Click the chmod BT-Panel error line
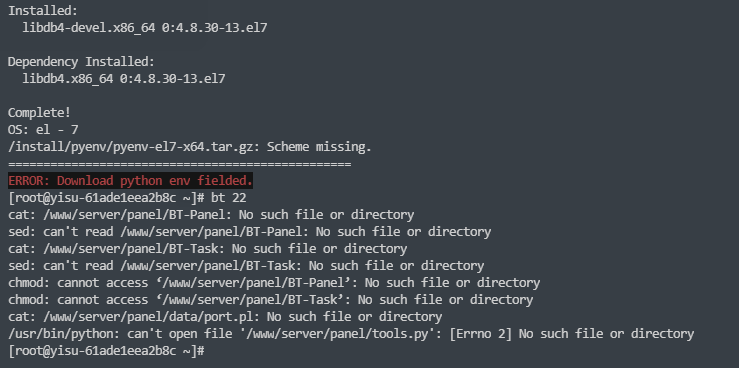 pyautogui.click(x=274, y=283)
